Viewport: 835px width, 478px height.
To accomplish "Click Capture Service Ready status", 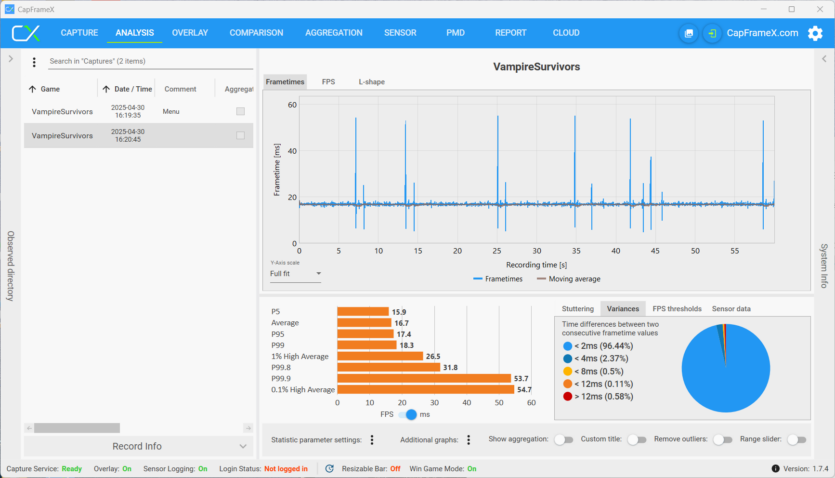I will coord(44,469).
